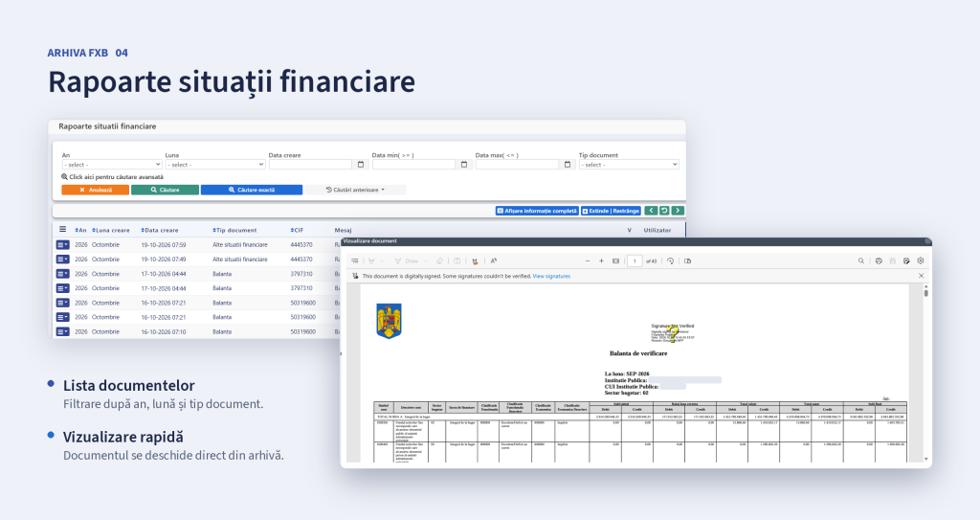Rotate the PDF document
Screen dimensions: 980x520
point(670,260)
